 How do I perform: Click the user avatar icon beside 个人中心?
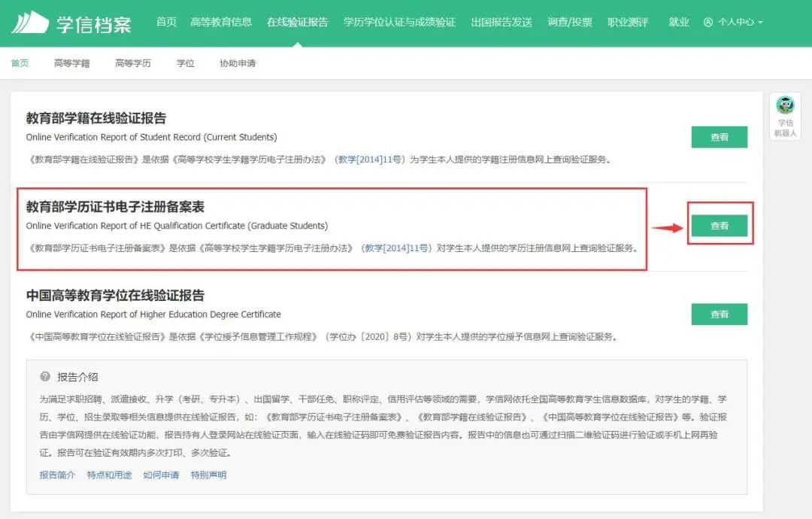click(x=708, y=23)
